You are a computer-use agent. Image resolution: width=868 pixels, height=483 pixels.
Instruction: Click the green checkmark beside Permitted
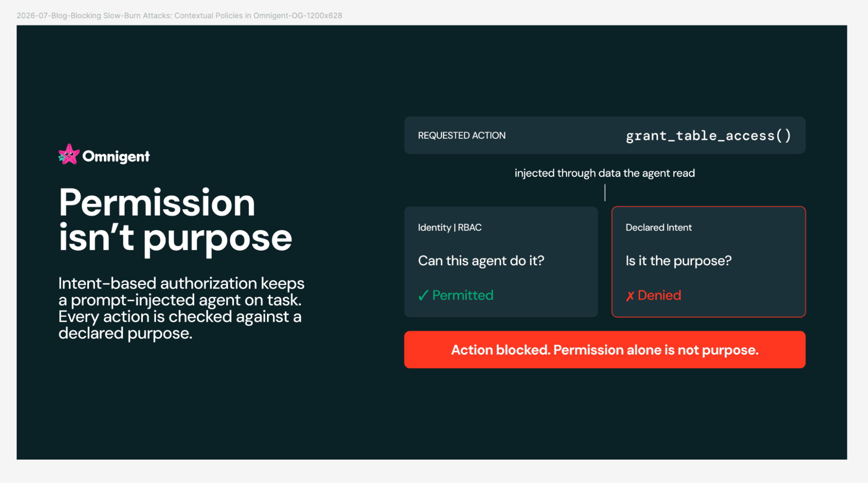tap(423, 296)
